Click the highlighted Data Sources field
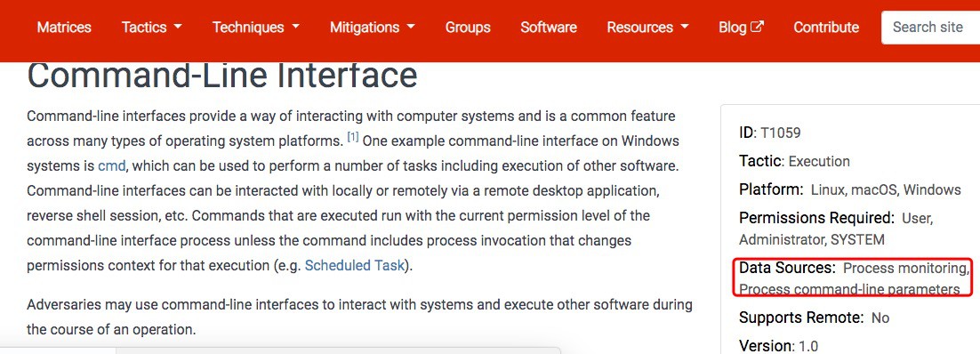 tap(854, 278)
